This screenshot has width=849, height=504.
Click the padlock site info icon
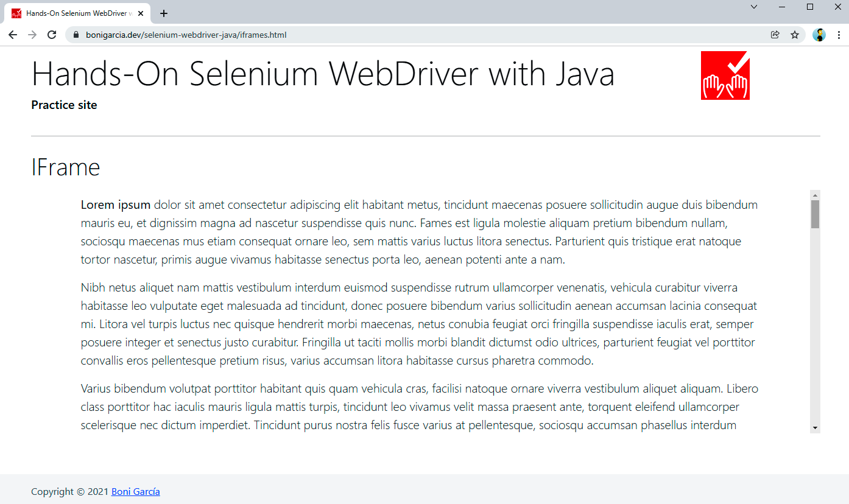(x=76, y=35)
